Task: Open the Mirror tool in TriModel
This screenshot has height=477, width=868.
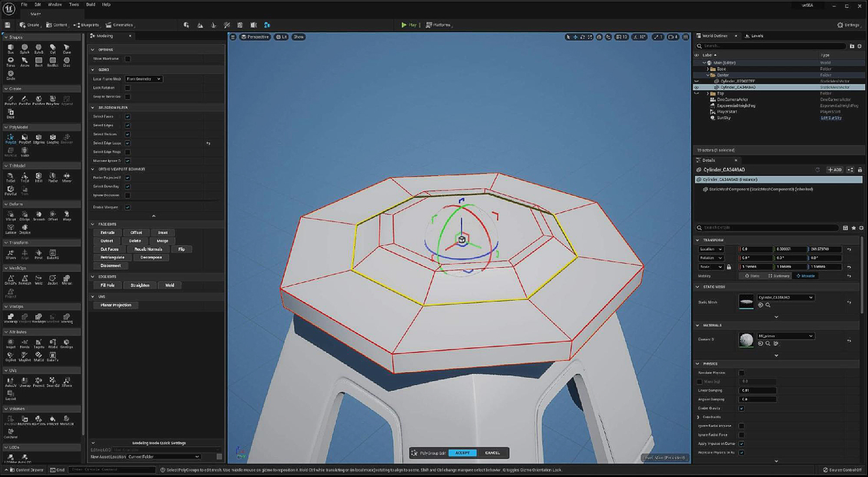Action: click(67, 177)
